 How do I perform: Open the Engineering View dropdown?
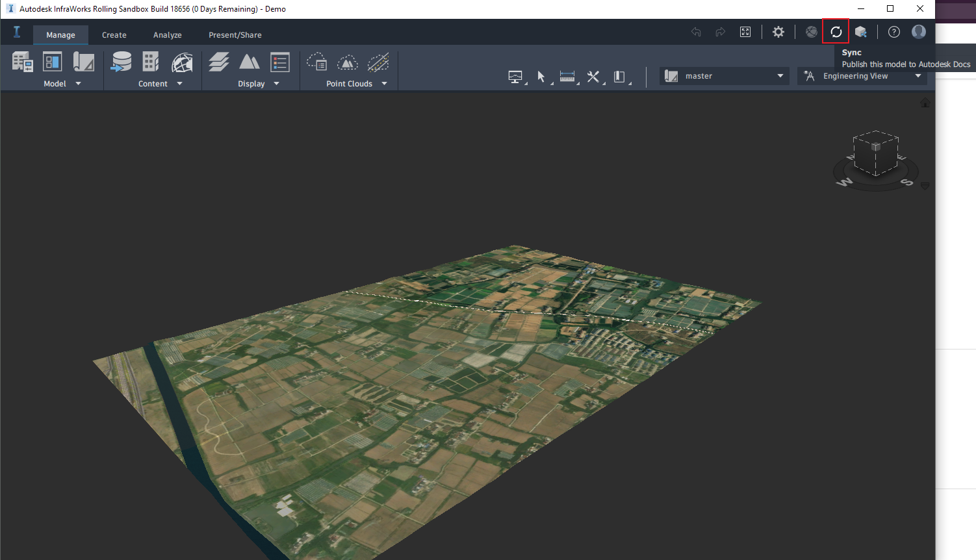[x=862, y=76]
